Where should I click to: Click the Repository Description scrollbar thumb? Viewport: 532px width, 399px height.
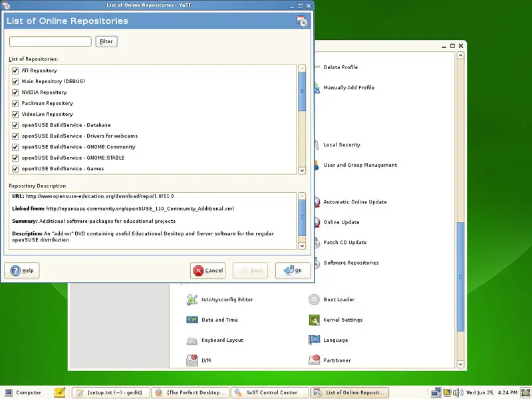pos(302,217)
